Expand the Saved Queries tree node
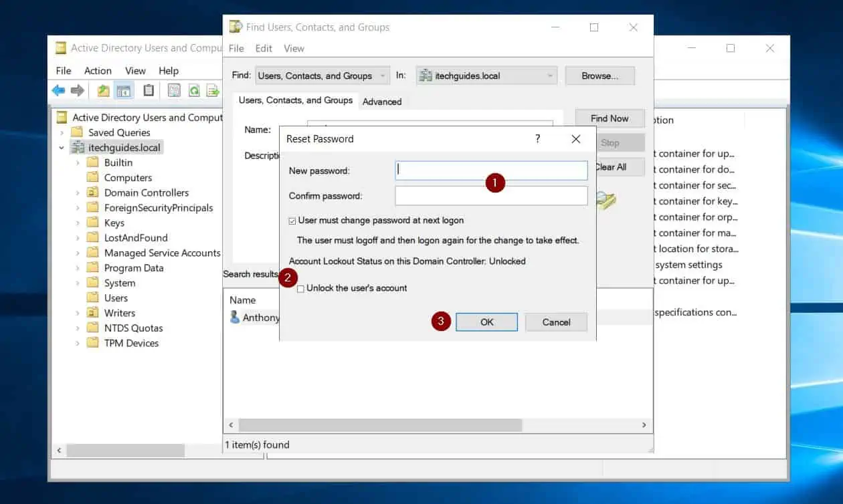The image size is (843, 504). (62, 132)
